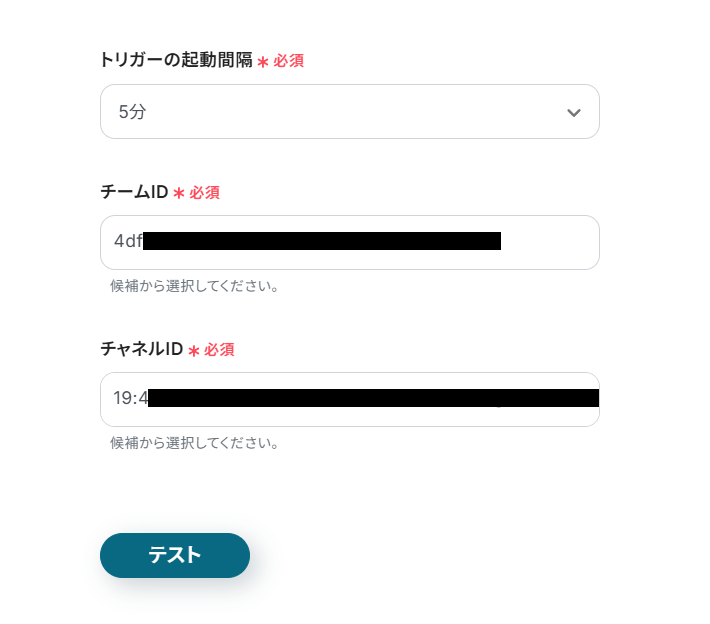The width and height of the screenshot is (710, 624).
Task: Click the red asterisk beside チャネルID
Action: tap(194, 351)
